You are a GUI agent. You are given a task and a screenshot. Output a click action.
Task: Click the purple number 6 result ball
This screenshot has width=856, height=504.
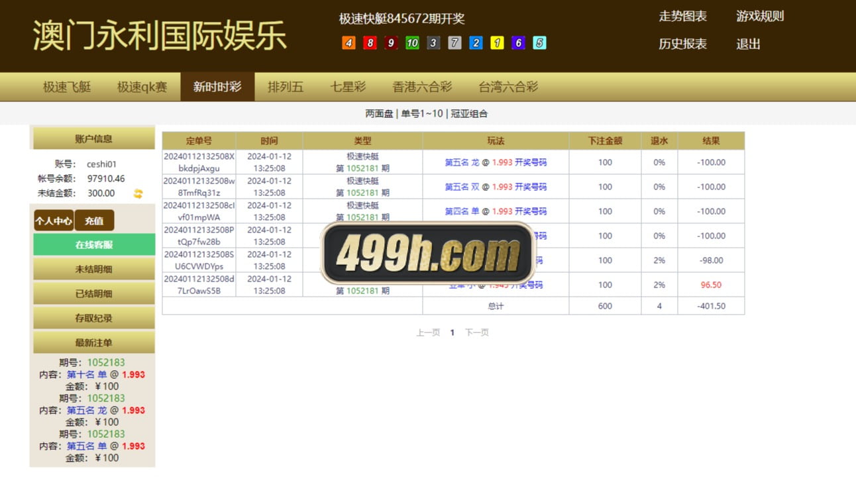tap(518, 43)
